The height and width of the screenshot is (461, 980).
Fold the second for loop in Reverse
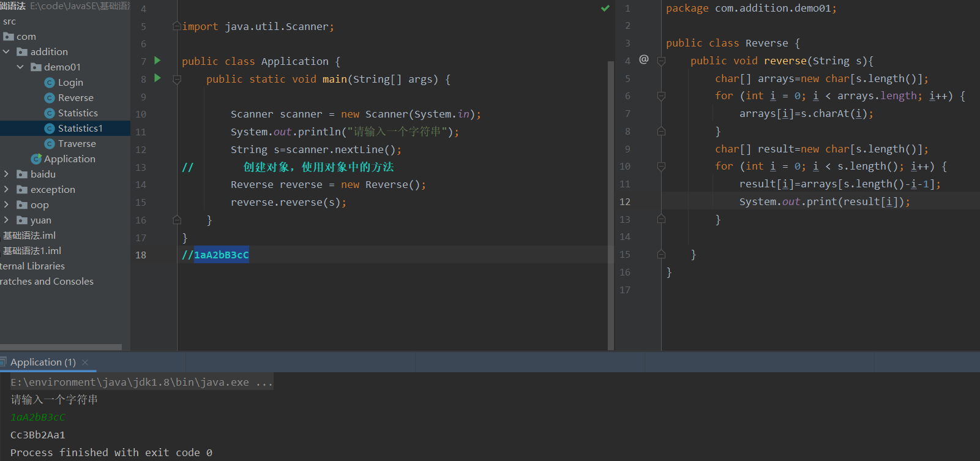click(x=661, y=167)
